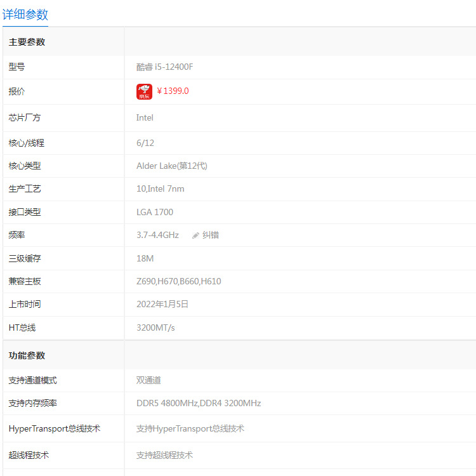
Task: Click the 频率 row label
Action: pos(17,235)
